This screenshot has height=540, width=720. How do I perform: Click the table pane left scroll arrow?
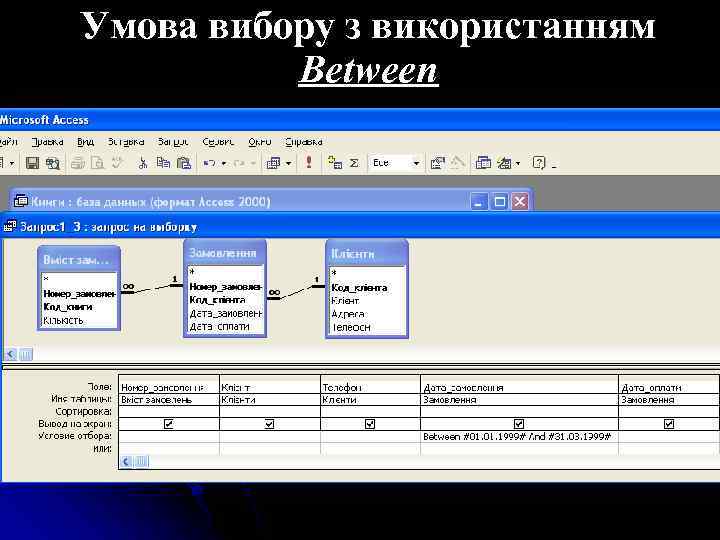pyautogui.click(x=11, y=354)
